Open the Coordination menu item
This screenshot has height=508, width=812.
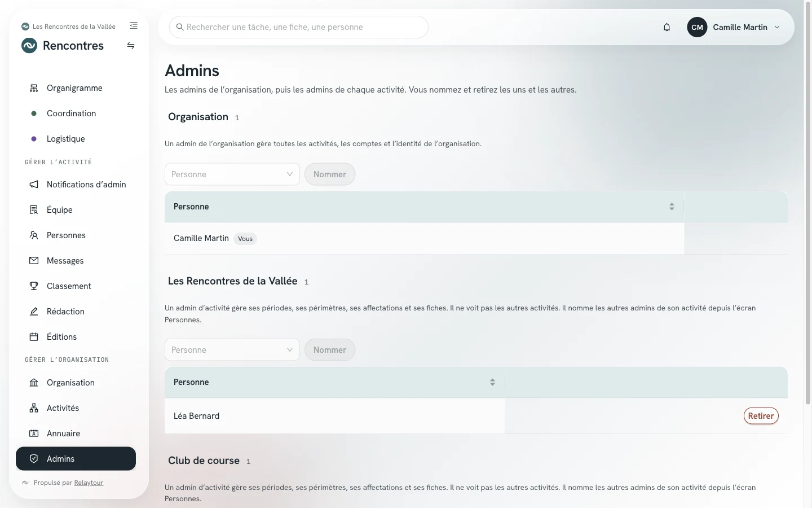76,113
